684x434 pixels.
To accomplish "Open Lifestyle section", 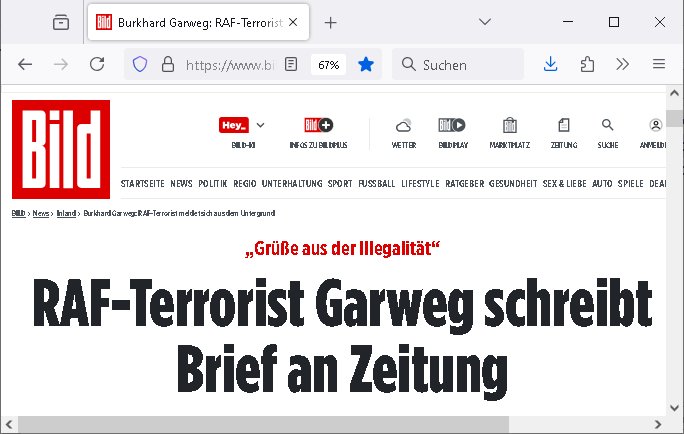I will coord(420,184).
